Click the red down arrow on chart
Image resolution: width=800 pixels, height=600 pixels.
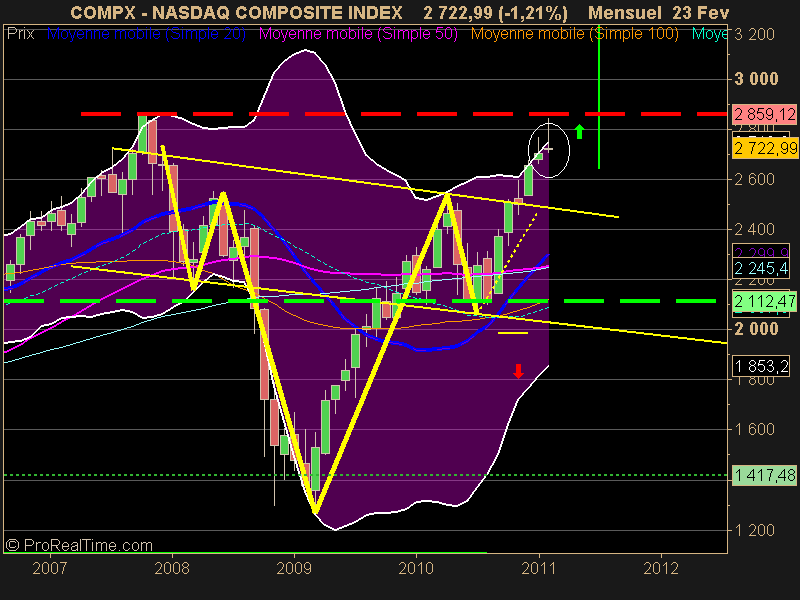pos(518,371)
